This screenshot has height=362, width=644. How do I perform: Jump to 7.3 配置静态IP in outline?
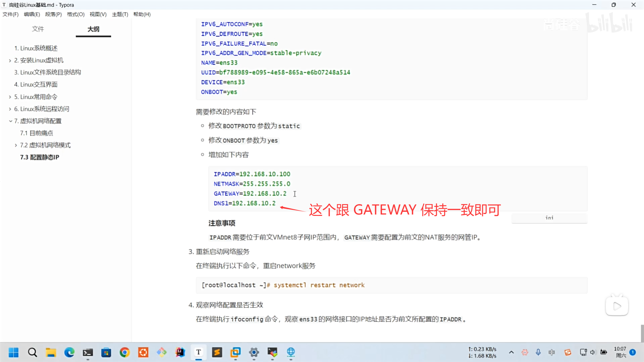click(40, 157)
